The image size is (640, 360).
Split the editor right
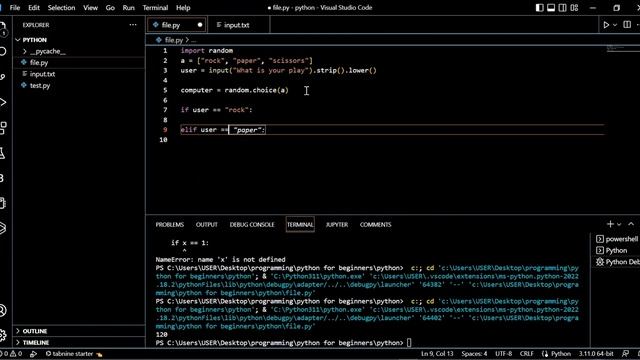pyautogui.click(x=627, y=25)
